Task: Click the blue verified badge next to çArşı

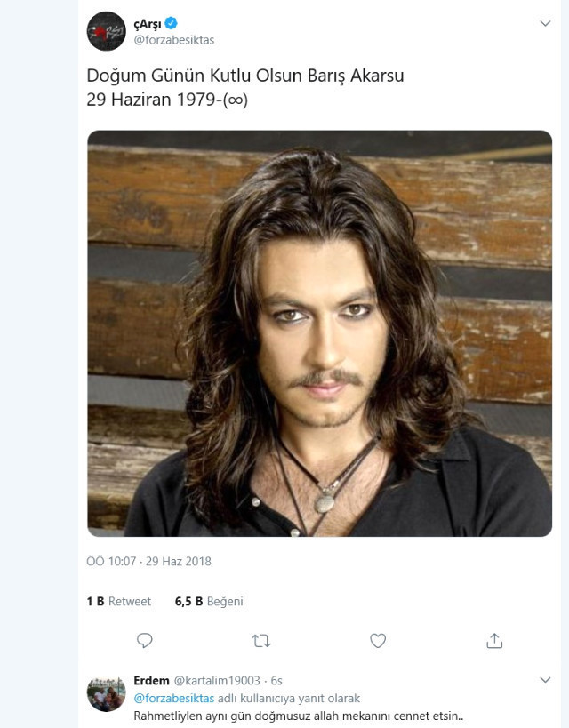Action: 172,23
